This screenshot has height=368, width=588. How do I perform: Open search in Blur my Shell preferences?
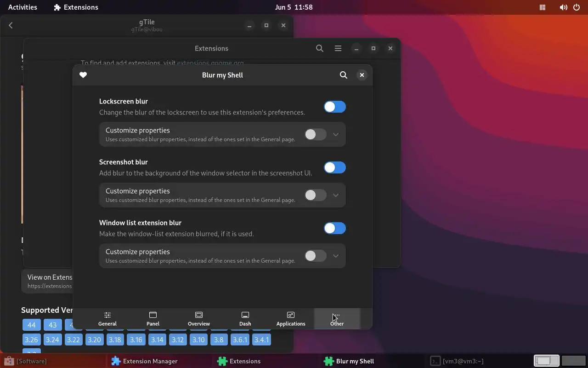343,75
